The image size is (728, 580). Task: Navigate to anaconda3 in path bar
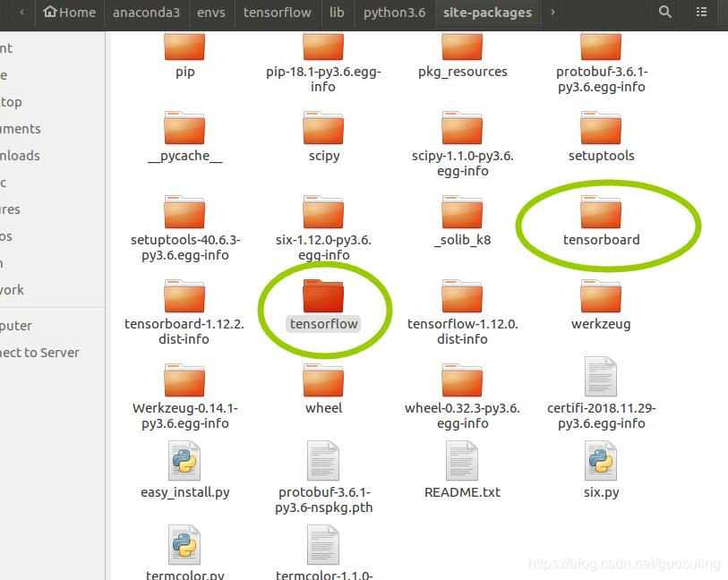146,12
